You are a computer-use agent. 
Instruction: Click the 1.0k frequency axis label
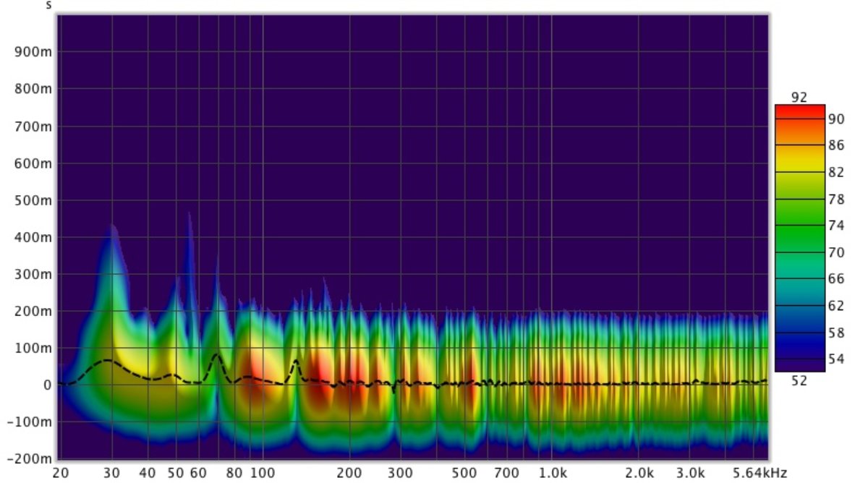552,473
